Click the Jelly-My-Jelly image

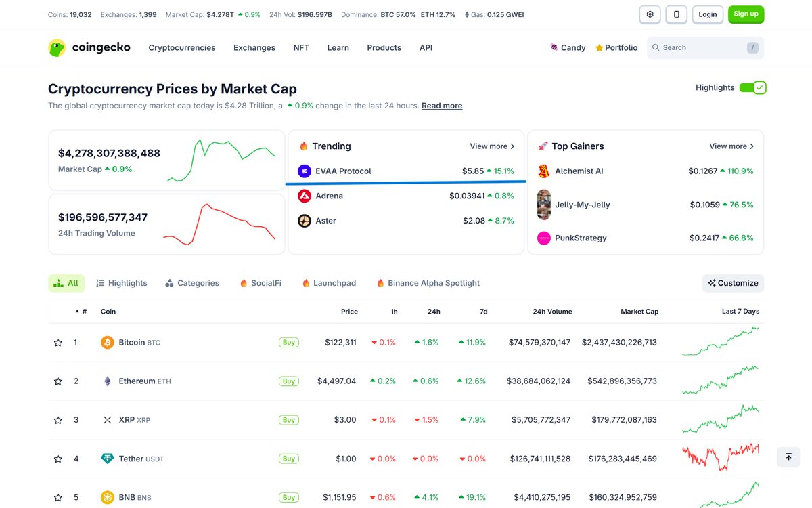(543, 205)
